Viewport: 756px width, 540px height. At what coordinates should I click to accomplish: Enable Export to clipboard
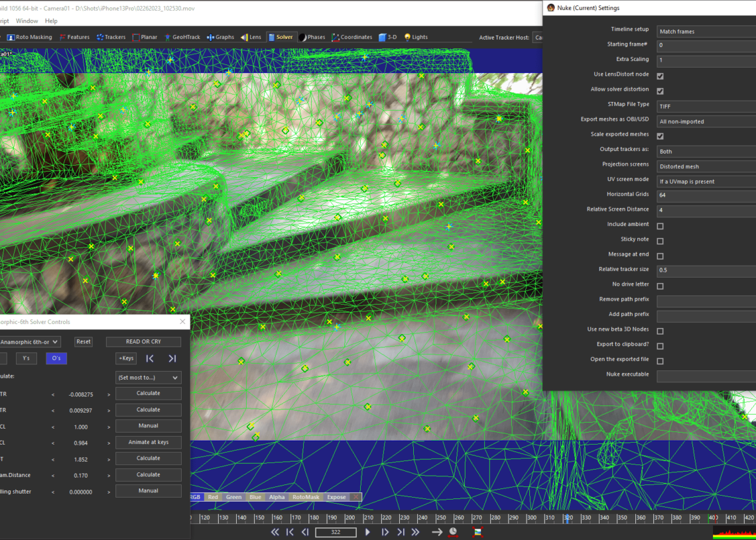point(659,345)
